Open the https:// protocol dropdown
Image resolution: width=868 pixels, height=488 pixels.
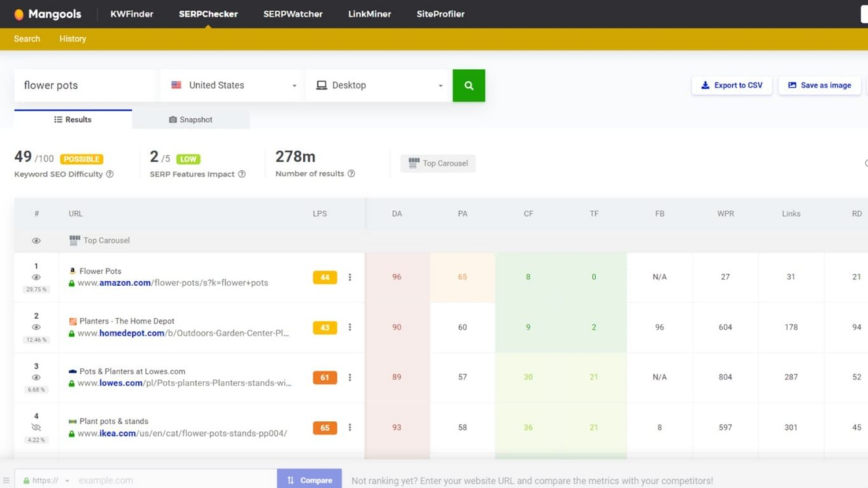tap(46, 481)
